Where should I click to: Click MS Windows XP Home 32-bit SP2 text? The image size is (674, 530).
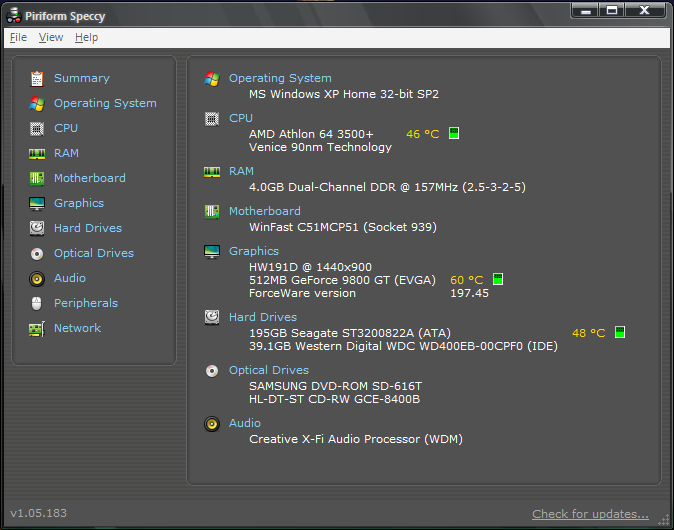pyautogui.click(x=344, y=94)
